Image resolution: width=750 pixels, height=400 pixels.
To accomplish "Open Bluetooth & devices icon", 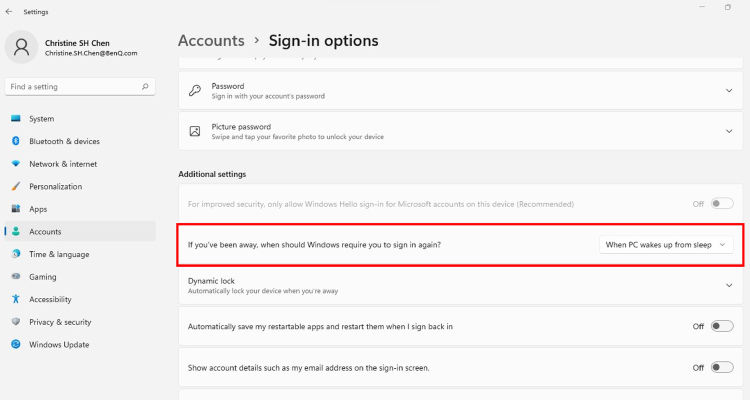I will click(16, 141).
